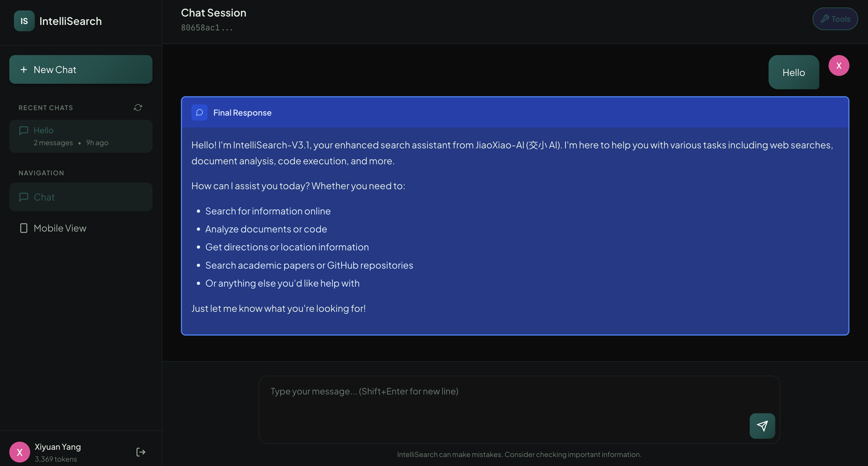Click the Tools wrench icon
The width and height of the screenshot is (868, 466).
pyautogui.click(x=825, y=19)
